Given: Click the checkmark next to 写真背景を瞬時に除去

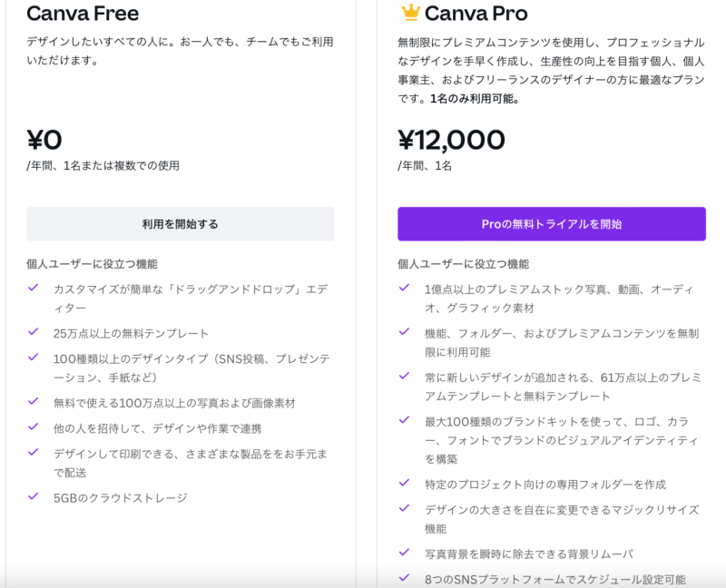Looking at the screenshot, I should 404,553.
